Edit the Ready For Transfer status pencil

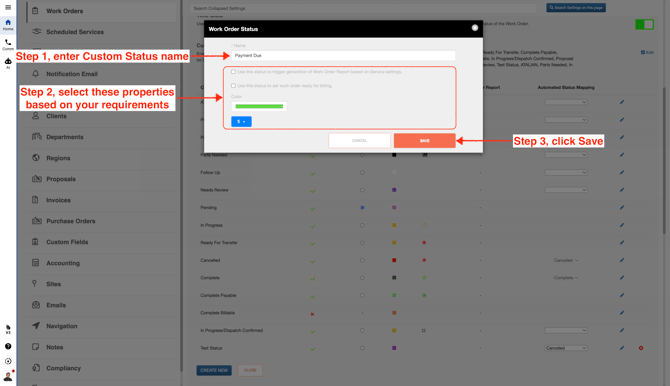point(622,243)
